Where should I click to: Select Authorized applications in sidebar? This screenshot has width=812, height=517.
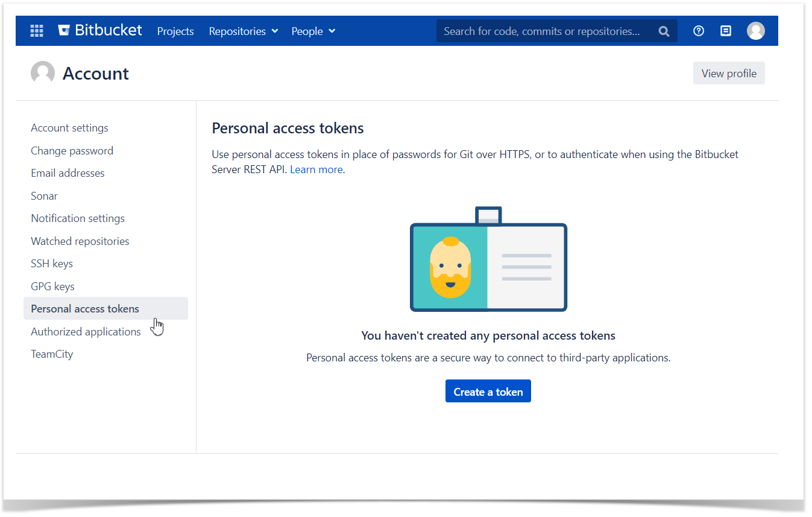click(x=86, y=332)
